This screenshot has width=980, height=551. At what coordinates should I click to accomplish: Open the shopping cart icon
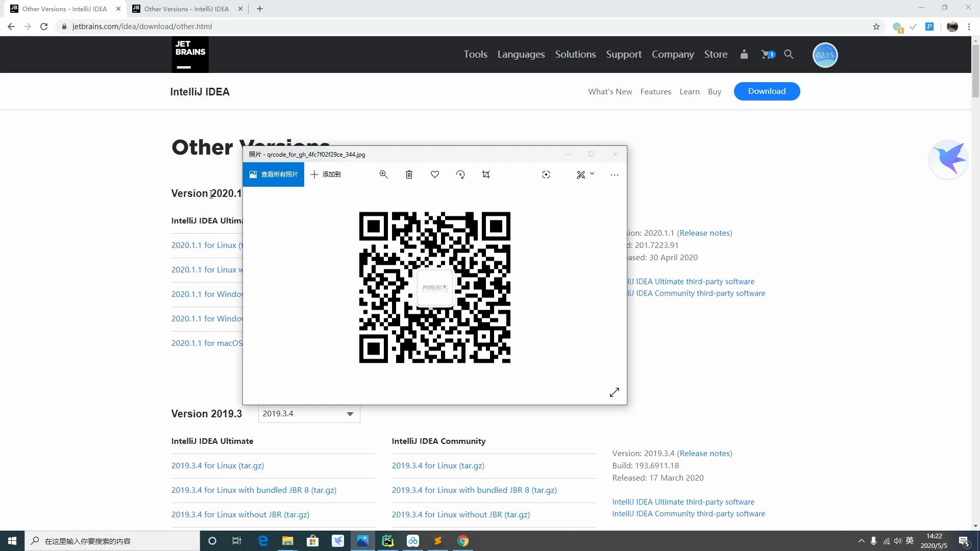pos(768,54)
